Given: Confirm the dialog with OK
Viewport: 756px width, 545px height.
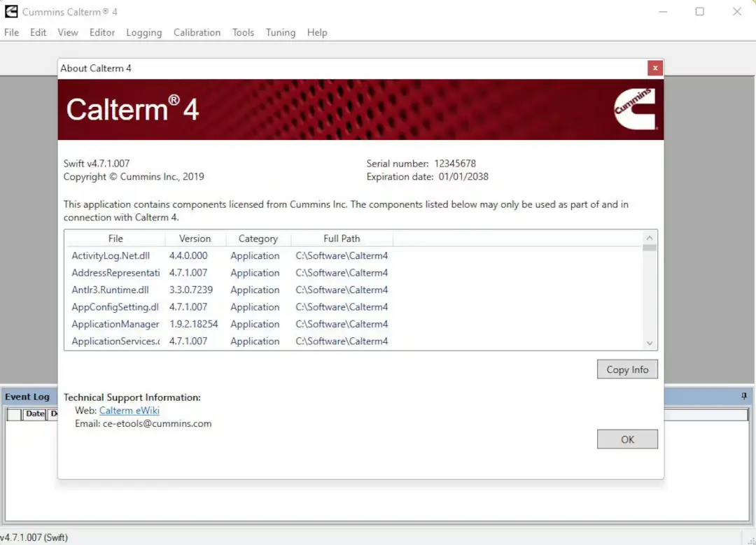Looking at the screenshot, I should click(x=626, y=439).
